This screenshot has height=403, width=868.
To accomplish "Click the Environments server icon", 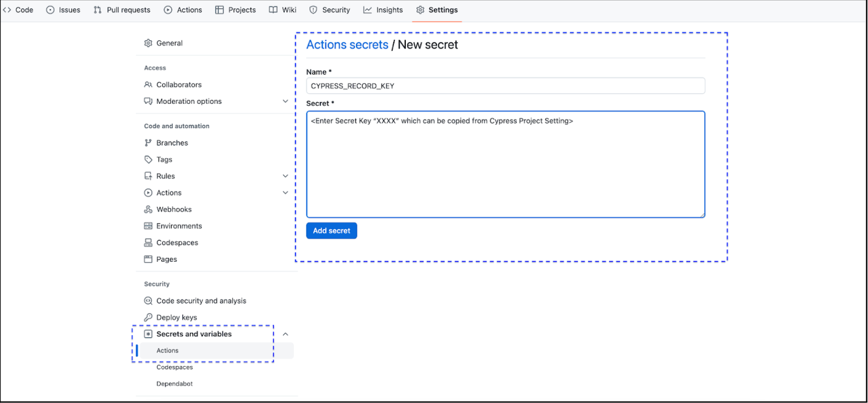I will point(148,226).
